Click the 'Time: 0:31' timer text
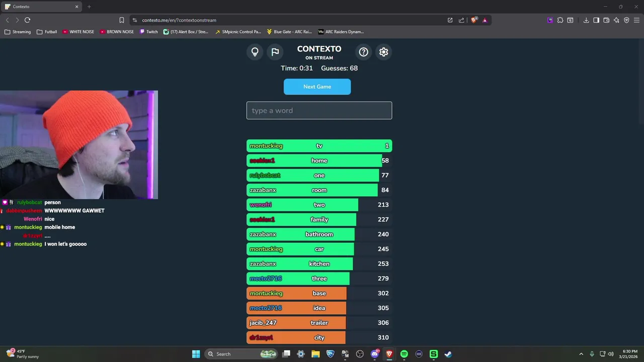644x362 pixels. (297, 68)
